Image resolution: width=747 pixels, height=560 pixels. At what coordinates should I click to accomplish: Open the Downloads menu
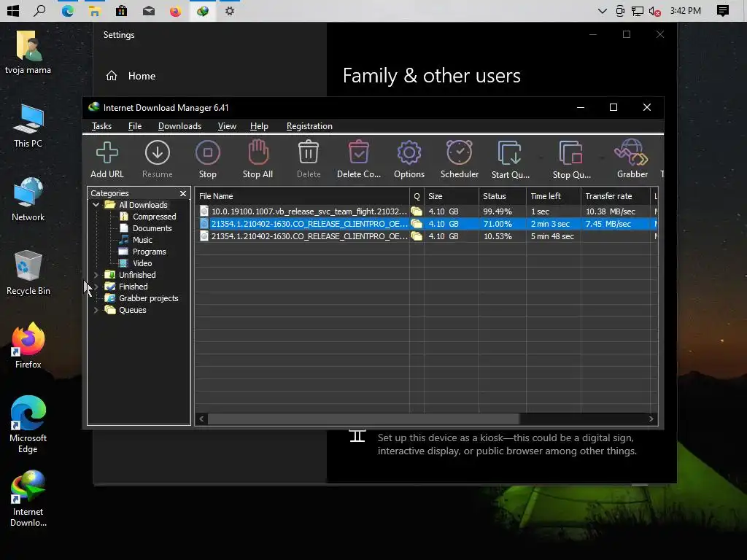[179, 126]
